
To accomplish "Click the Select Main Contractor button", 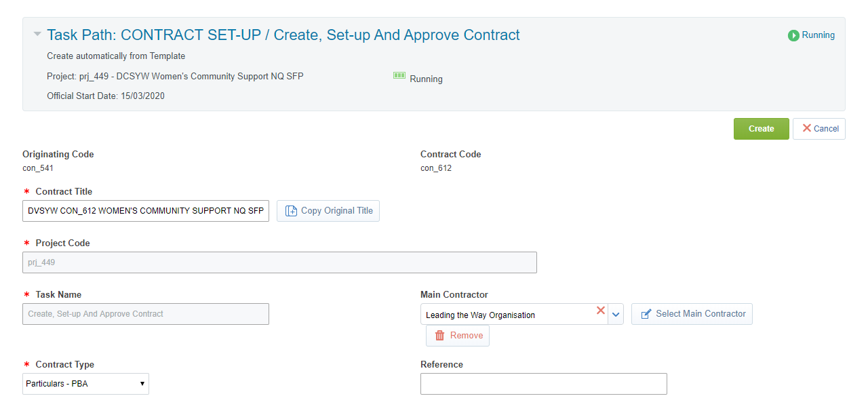I will tap(692, 314).
